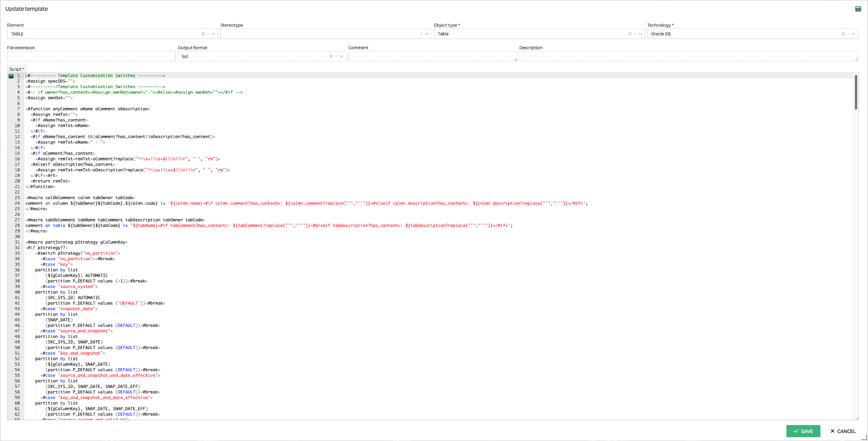The image size is (868, 441).
Task: Focus the Comment text area
Action: 432,56
